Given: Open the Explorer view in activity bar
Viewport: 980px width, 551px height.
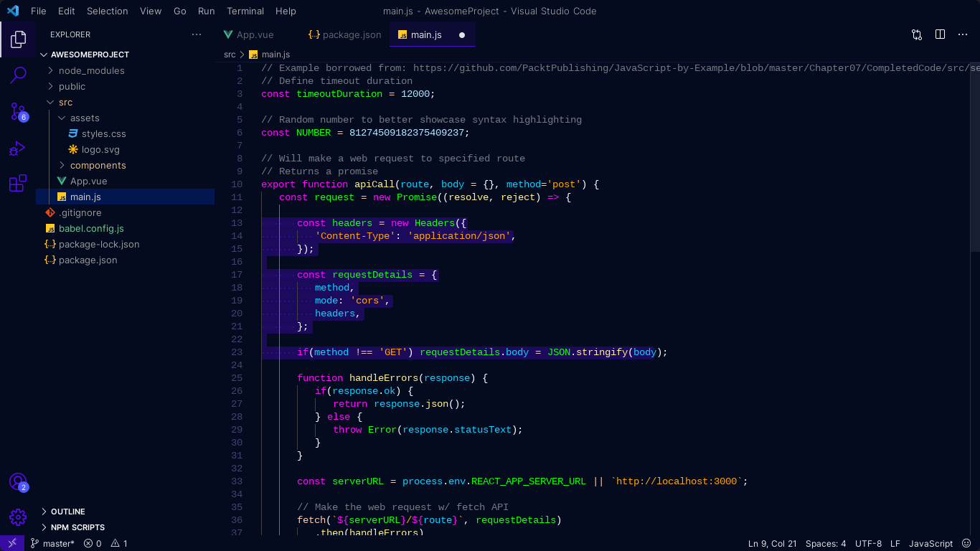Looking at the screenshot, I should (18, 39).
